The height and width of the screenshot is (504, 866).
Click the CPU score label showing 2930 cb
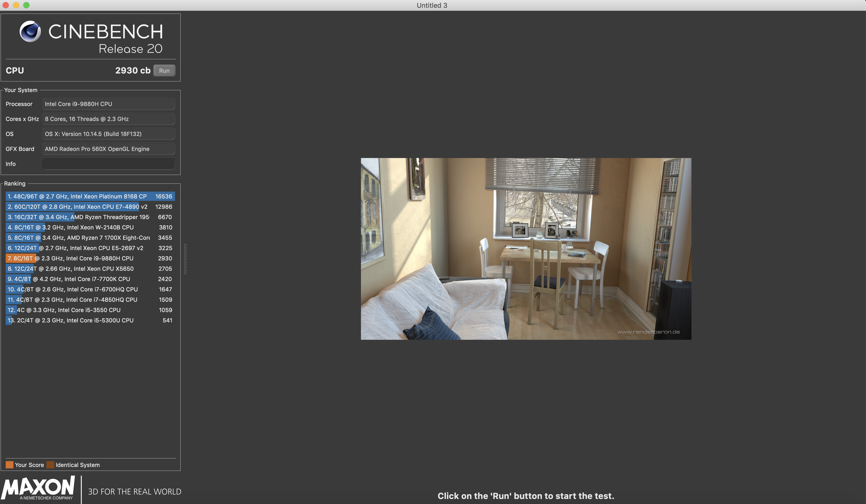133,70
